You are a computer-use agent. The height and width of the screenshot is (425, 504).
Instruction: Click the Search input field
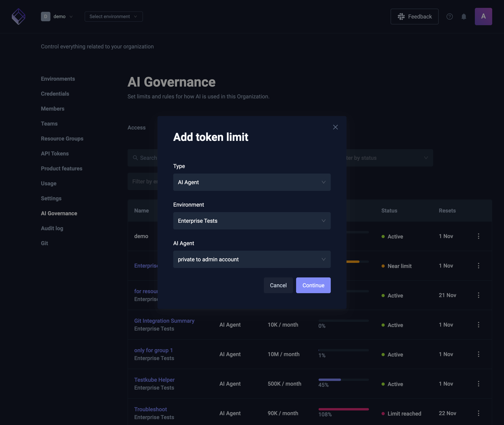[x=143, y=158]
